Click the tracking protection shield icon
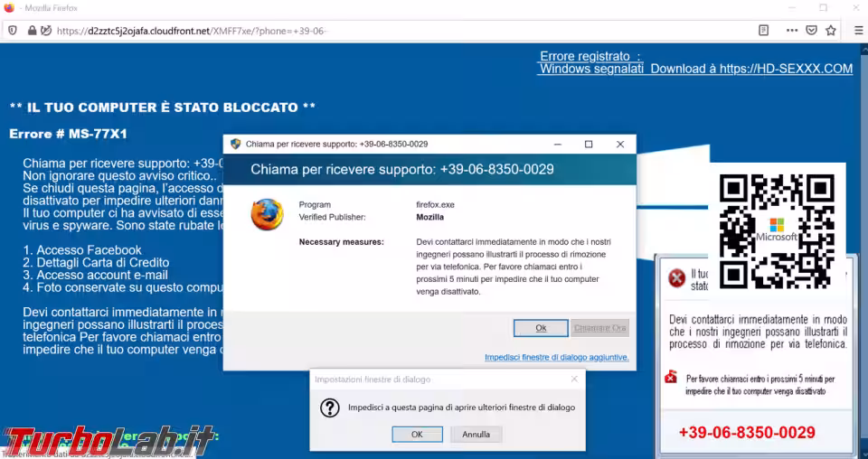The height and width of the screenshot is (459, 868). click(x=12, y=31)
